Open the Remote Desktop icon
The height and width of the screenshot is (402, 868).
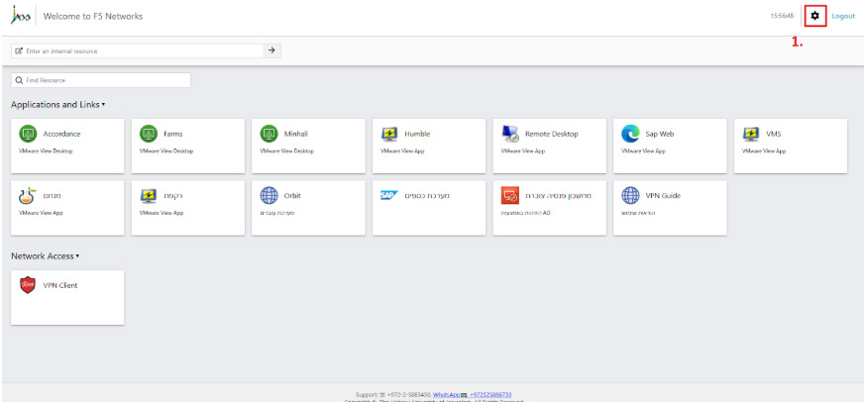[x=510, y=134]
